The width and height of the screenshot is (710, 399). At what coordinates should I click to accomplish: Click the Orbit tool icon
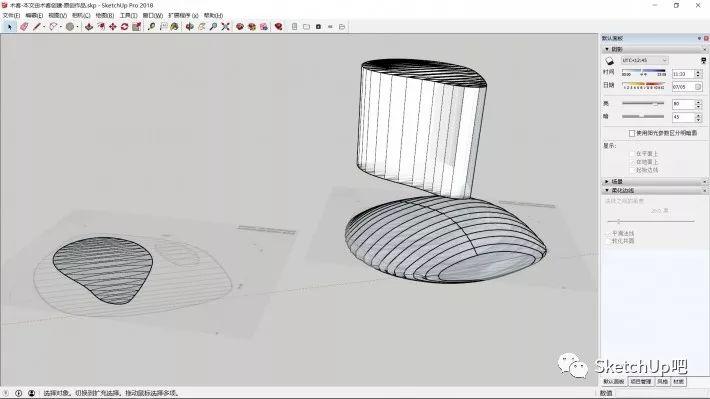190,27
